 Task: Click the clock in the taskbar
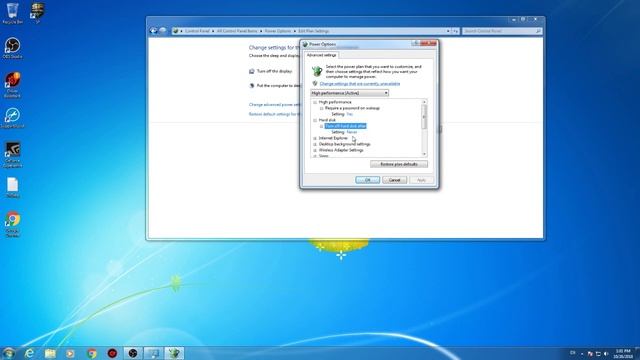coord(623,353)
